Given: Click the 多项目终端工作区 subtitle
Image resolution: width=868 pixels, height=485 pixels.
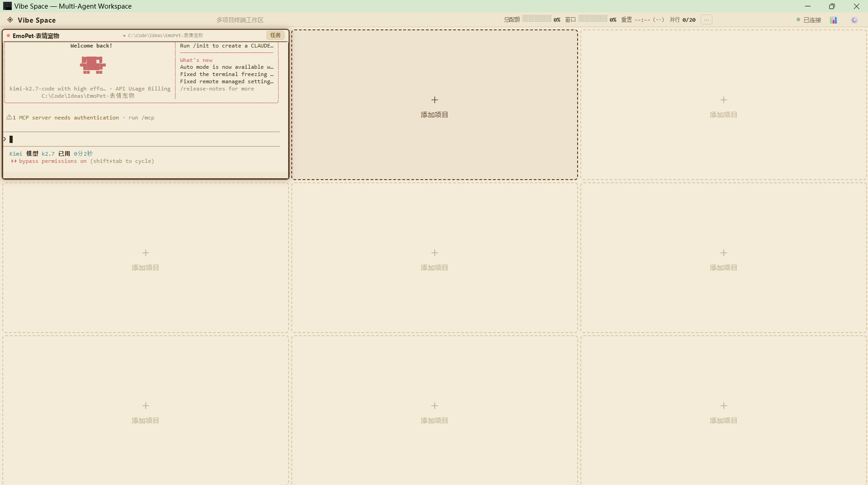Looking at the screenshot, I should pyautogui.click(x=240, y=20).
